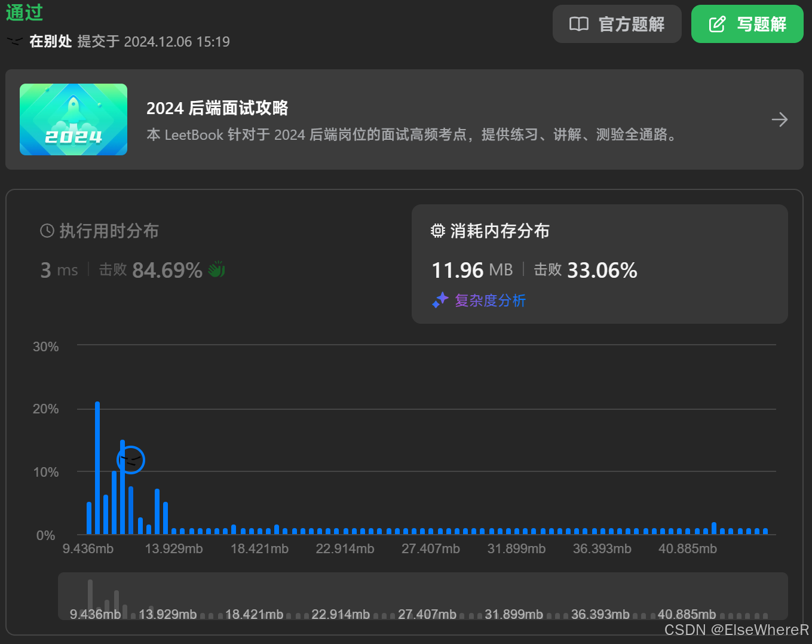Click the 13.929mb label on the chart axis
This screenshot has width=812, height=644.
(x=174, y=548)
